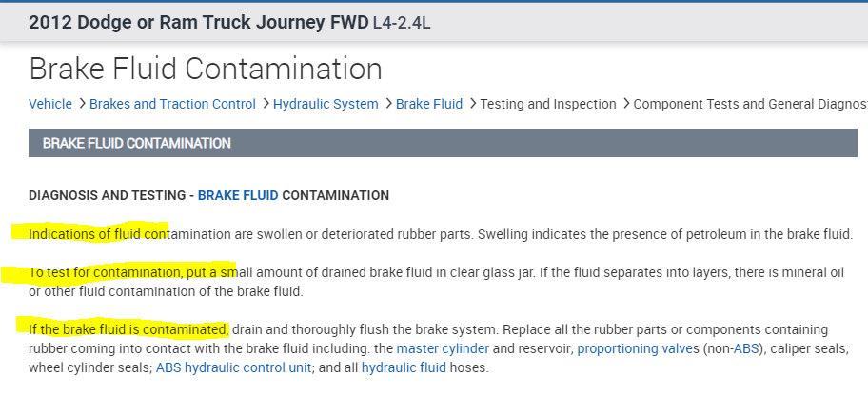Open the master cylinder link

tap(443, 348)
